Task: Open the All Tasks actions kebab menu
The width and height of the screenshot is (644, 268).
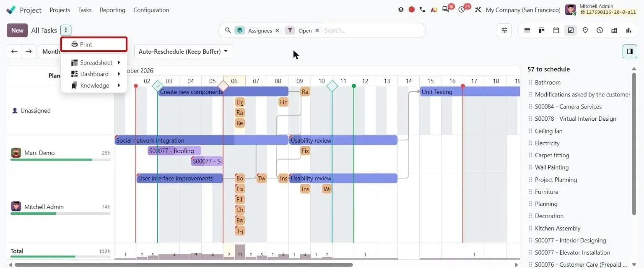Action: 66,30
